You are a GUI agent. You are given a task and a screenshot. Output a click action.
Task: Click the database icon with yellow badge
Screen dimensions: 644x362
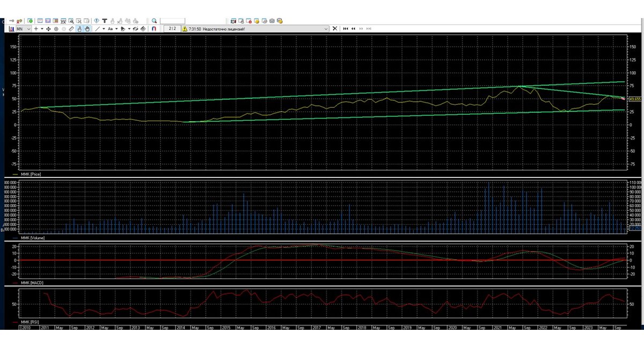tap(280, 21)
